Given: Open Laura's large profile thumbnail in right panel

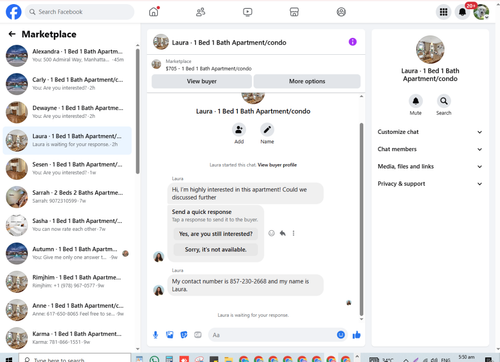Looking at the screenshot, I should point(430,50).
